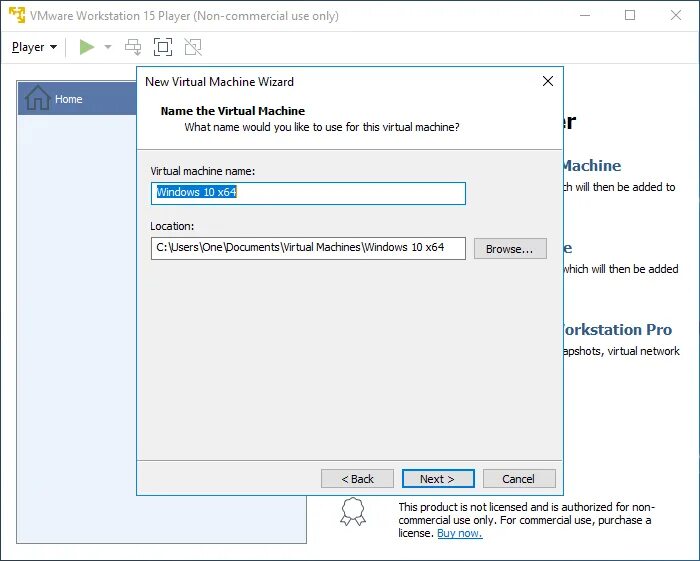Close the wizard dialog with X
The width and height of the screenshot is (700, 561).
point(548,81)
